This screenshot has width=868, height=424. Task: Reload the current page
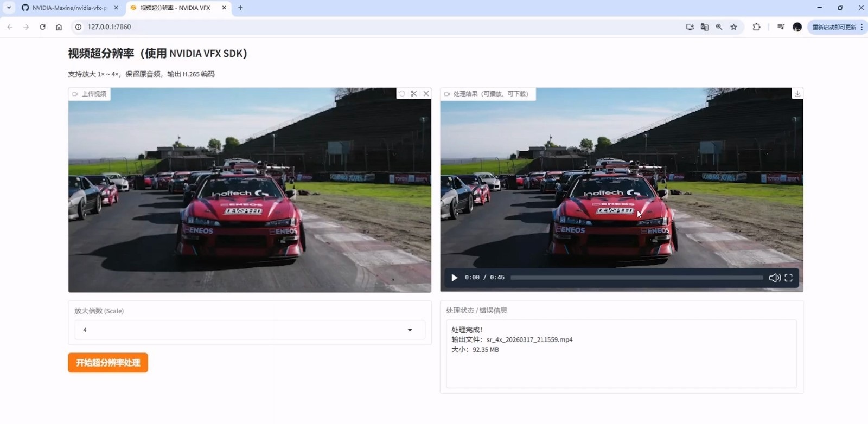tap(42, 27)
